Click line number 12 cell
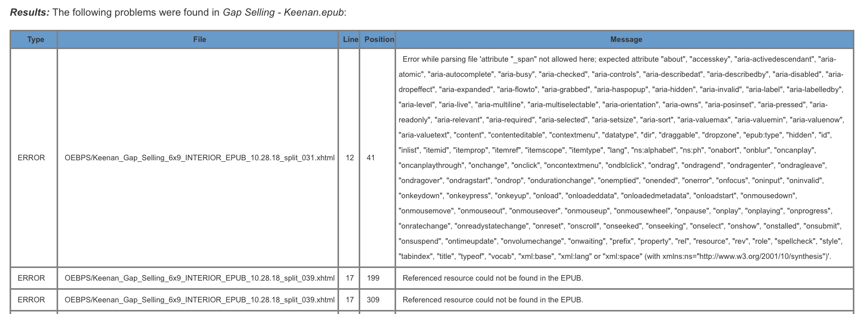The height and width of the screenshot is (314, 868). pos(350,158)
